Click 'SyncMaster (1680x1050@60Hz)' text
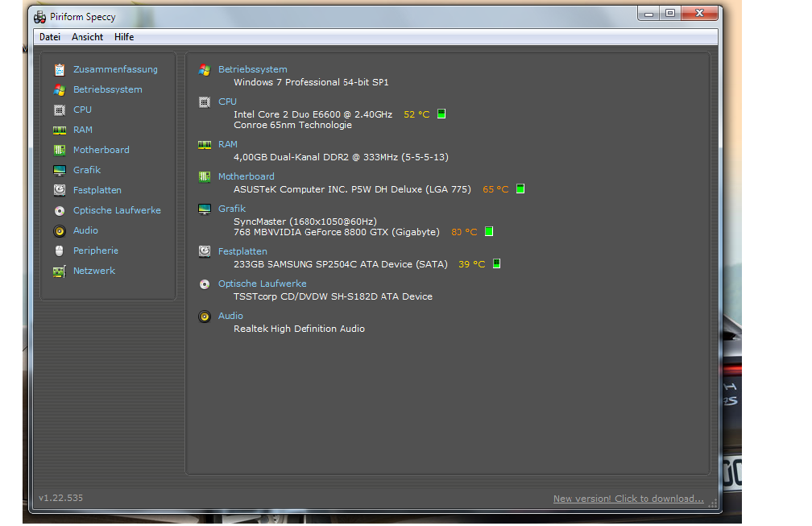Image resolution: width=812 pixels, height=526 pixels. click(x=305, y=222)
